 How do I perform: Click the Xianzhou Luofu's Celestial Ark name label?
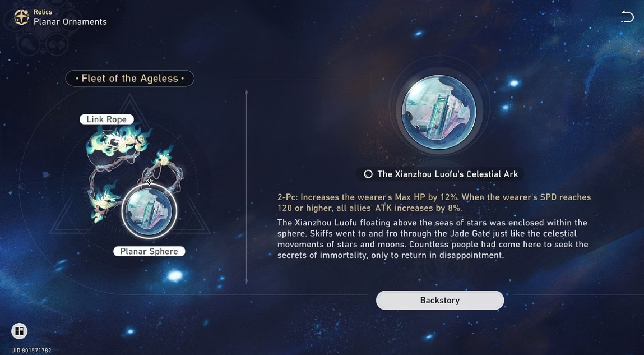[448, 174]
